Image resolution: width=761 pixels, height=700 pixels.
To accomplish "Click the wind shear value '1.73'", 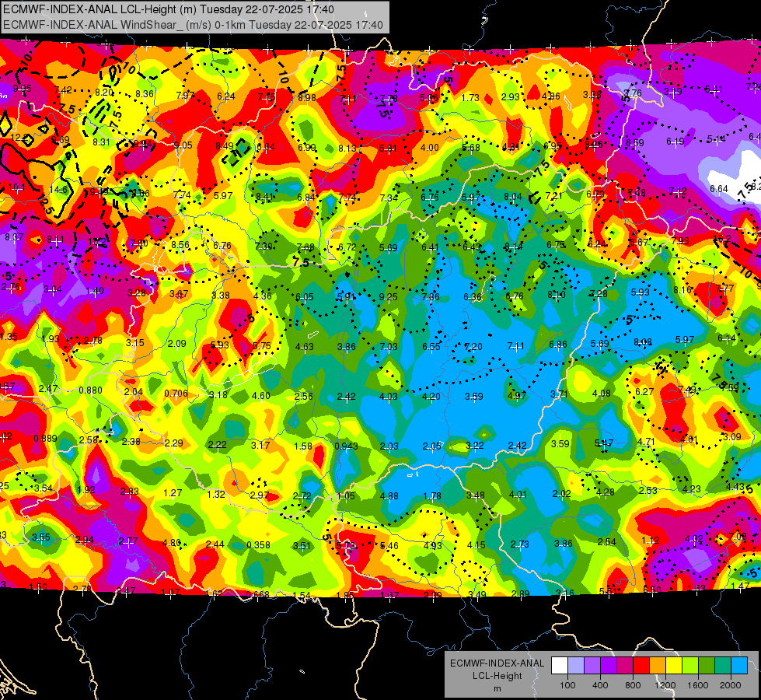I will [470, 98].
